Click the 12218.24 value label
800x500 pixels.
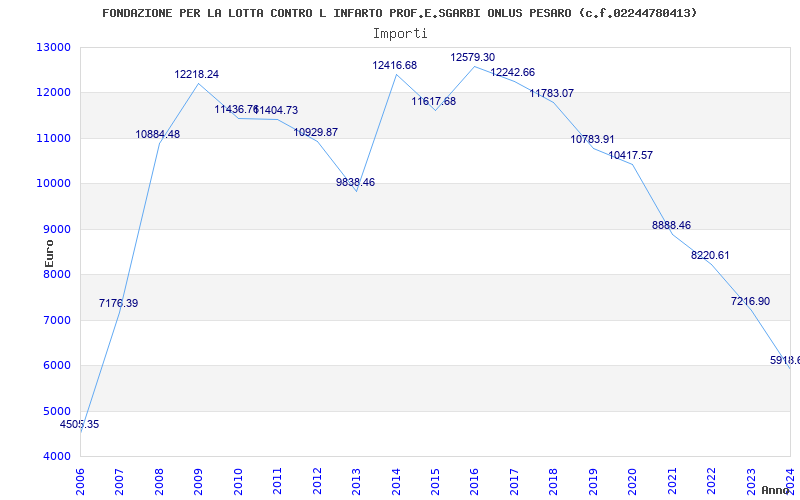[x=196, y=74]
